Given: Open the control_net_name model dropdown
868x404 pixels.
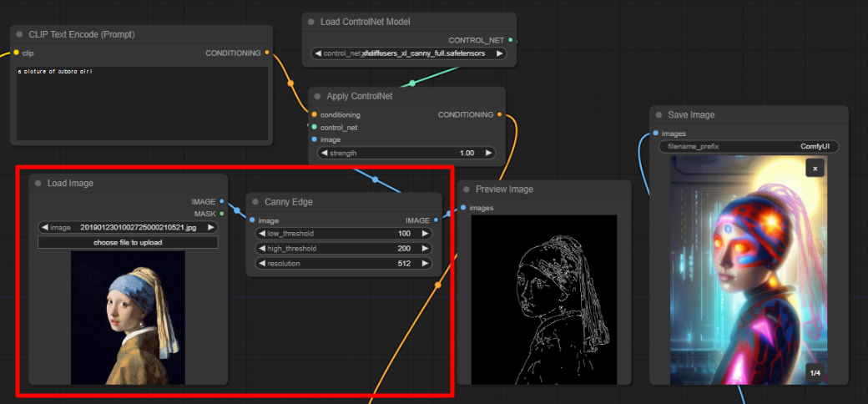Looking at the screenshot, I should pyautogui.click(x=408, y=53).
